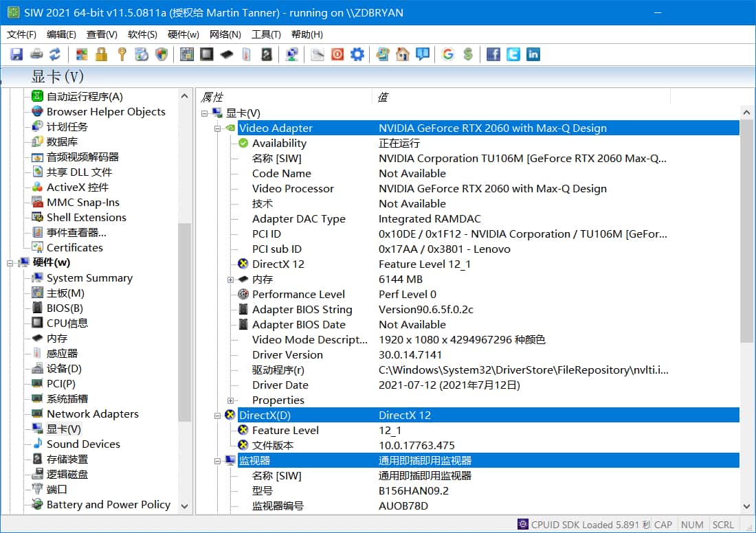Select Network Adapters in the tree
This screenshot has width=756, height=533.
[93, 414]
